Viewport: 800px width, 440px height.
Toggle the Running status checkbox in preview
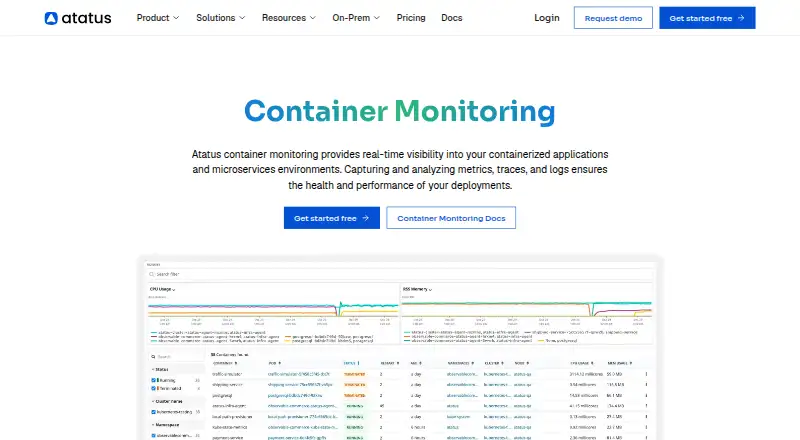[x=154, y=380]
